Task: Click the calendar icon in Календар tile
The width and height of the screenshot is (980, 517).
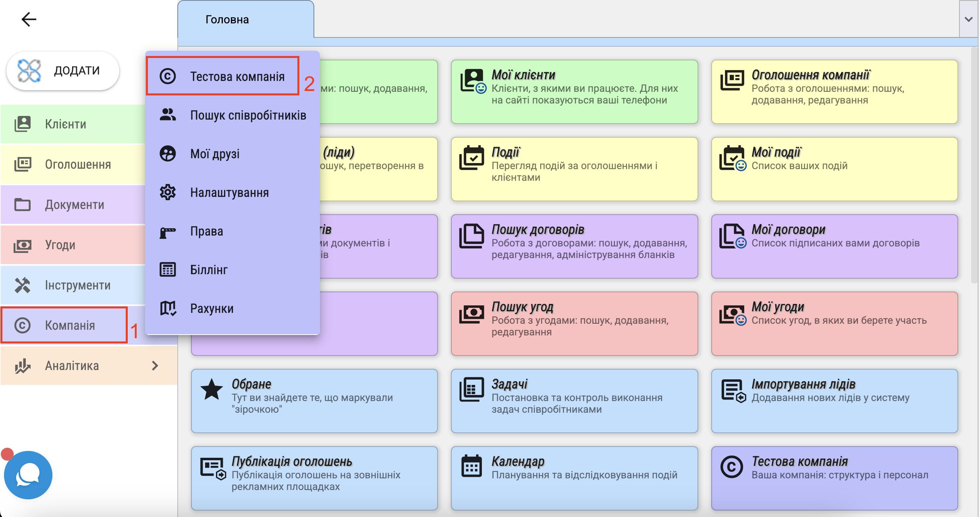Action: coord(471,467)
